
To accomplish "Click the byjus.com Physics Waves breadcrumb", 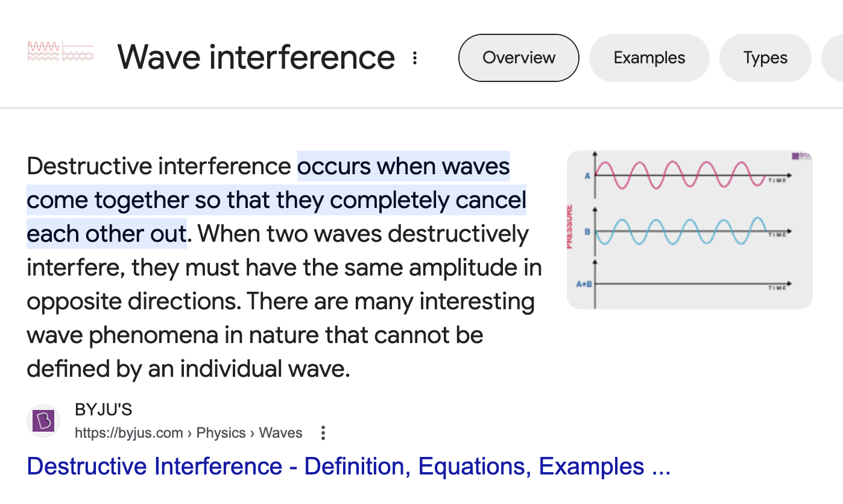I will [x=188, y=433].
